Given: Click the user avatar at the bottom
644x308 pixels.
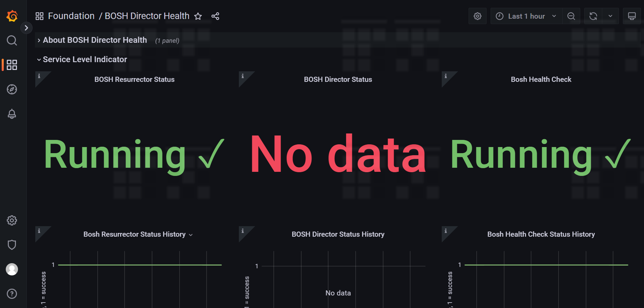Looking at the screenshot, I should [x=12, y=269].
